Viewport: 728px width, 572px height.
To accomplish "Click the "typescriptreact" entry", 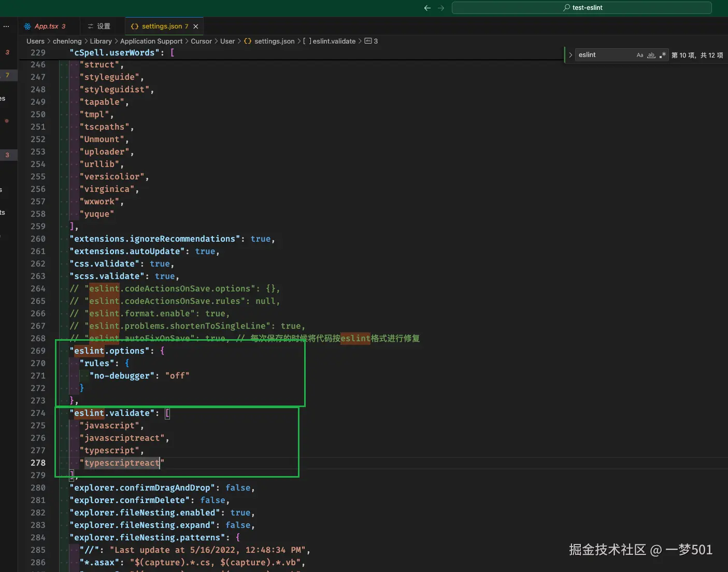I will point(122,463).
